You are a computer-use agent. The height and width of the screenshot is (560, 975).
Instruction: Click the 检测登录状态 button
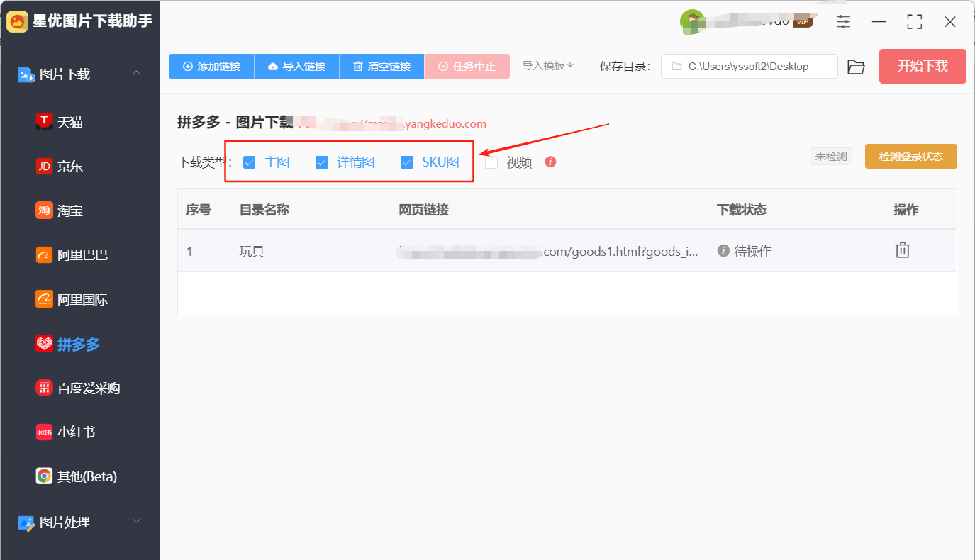coord(911,157)
